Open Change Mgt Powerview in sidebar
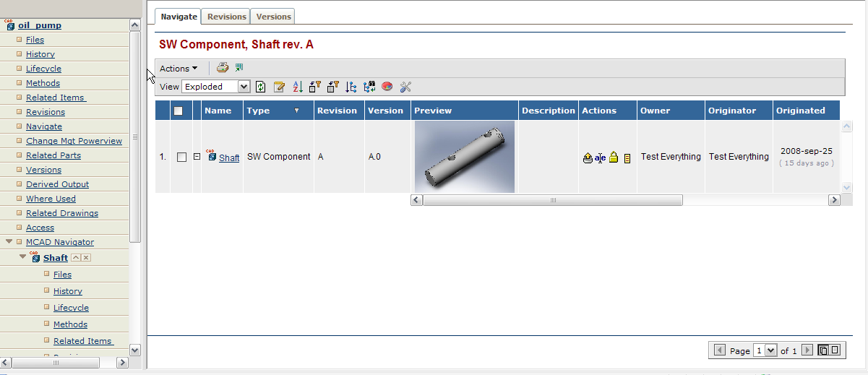This screenshot has height=375, width=868. (x=74, y=141)
